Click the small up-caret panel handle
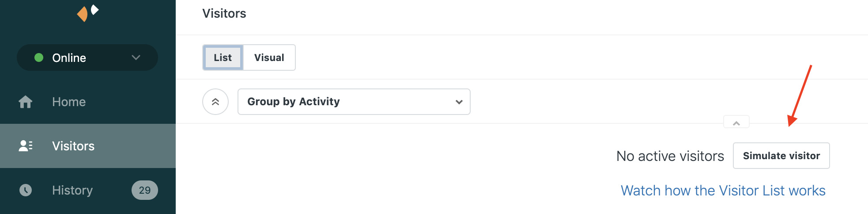 [736, 122]
